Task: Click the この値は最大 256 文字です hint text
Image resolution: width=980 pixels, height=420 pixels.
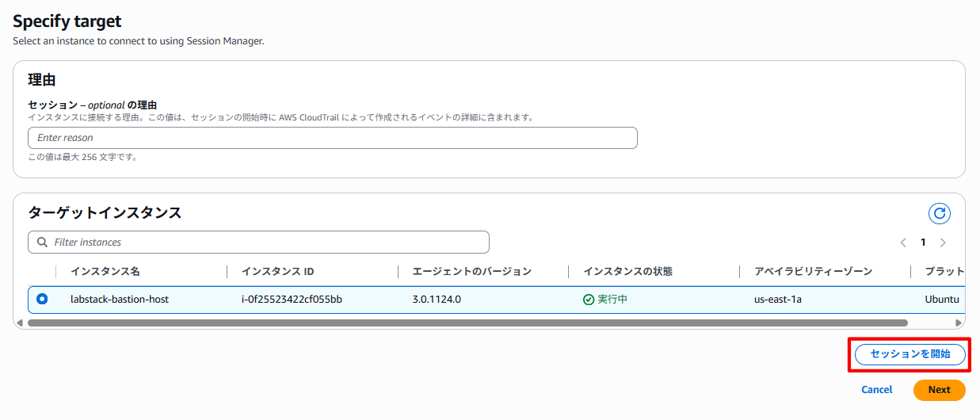Action: [x=83, y=157]
